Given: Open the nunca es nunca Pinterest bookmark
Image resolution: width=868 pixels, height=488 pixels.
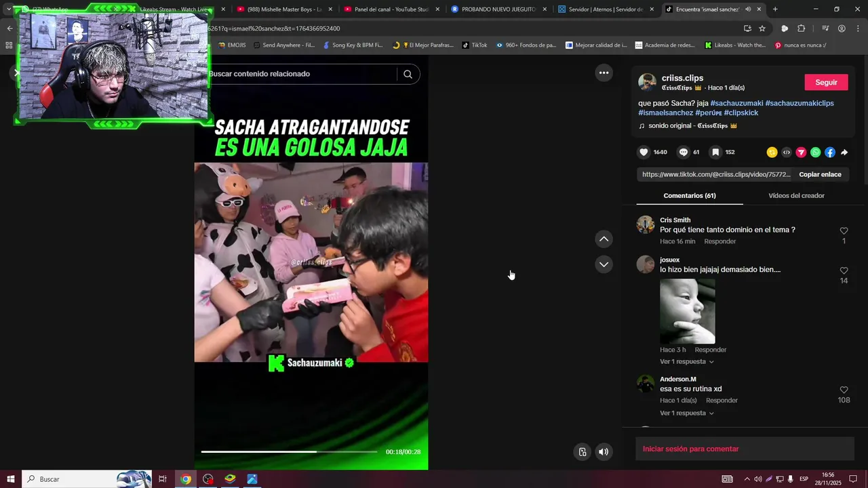Looking at the screenshot, I should 800,45.
